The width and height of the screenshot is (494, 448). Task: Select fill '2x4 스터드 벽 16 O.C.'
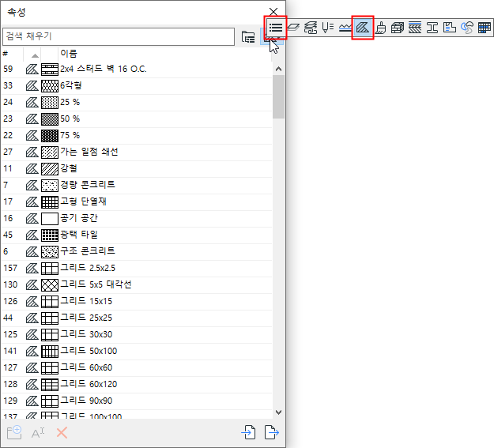click(137, 69)
